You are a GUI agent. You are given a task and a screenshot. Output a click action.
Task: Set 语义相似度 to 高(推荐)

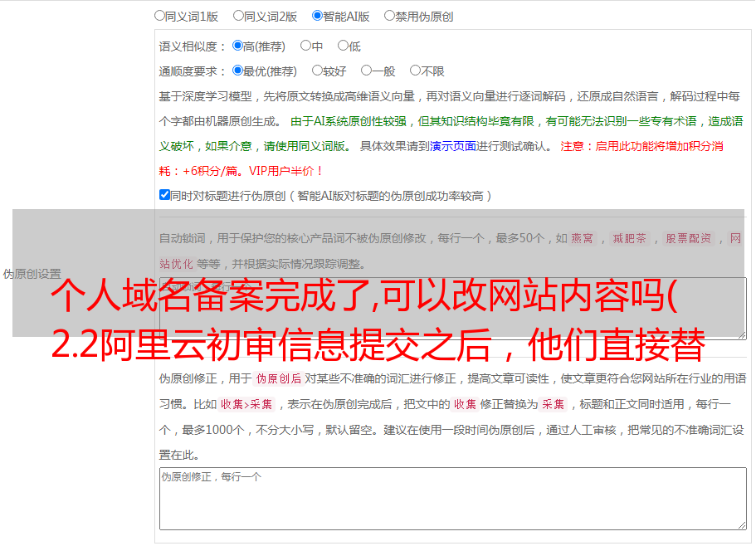(237, 46)
